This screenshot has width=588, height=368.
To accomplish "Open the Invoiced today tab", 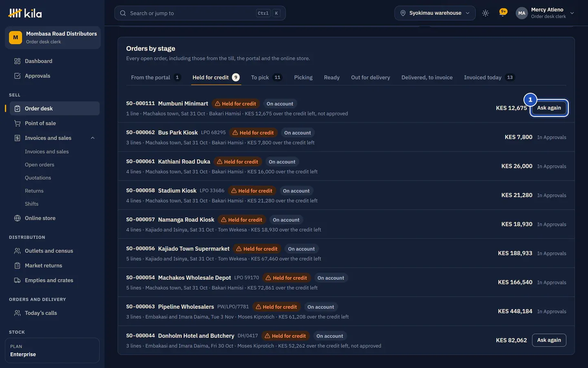I will [x=489, y=78].
